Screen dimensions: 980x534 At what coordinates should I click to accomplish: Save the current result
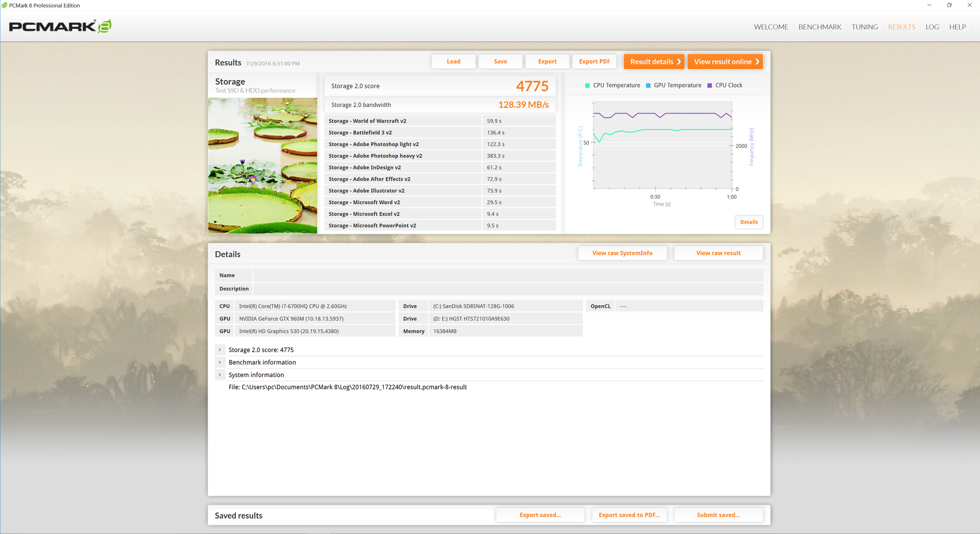pos(501,61)
